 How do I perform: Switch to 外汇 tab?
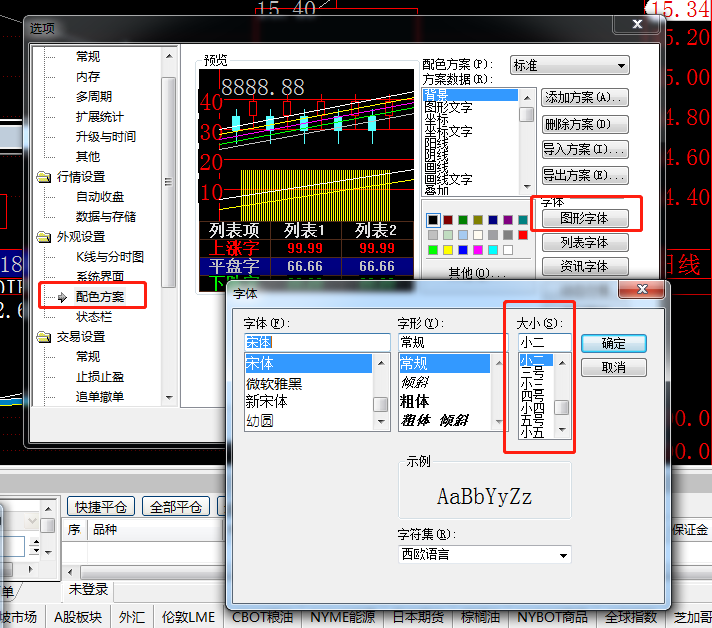tap(132, 618)
